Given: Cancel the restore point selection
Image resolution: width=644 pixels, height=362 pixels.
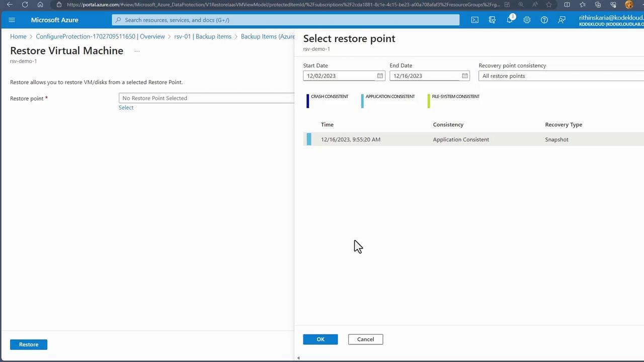Looking at the screenshot, I should [365, 339].
